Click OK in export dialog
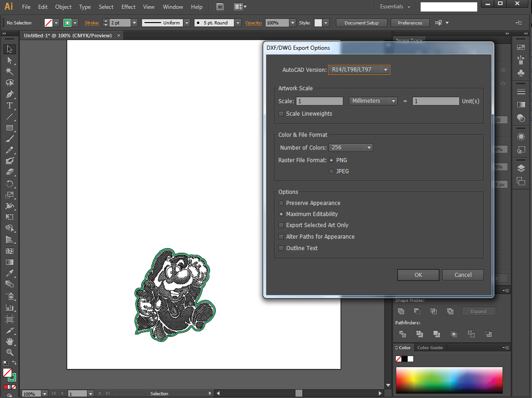Image resolution: width=532 pixels, height=398 pixels. coord(418,275)
